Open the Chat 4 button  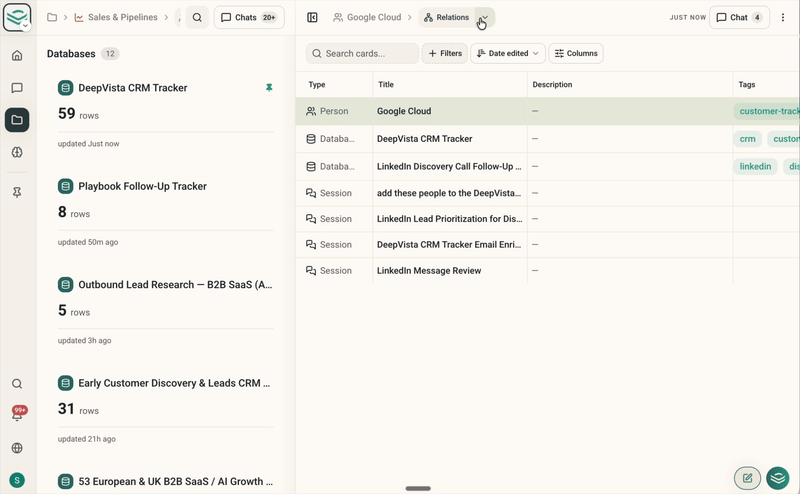click(739, 17)
